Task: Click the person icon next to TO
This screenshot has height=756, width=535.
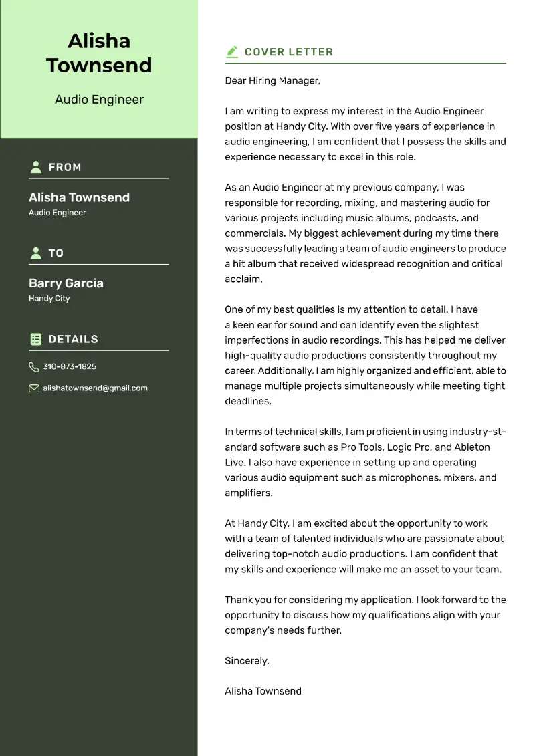Action: coord(35,253)
